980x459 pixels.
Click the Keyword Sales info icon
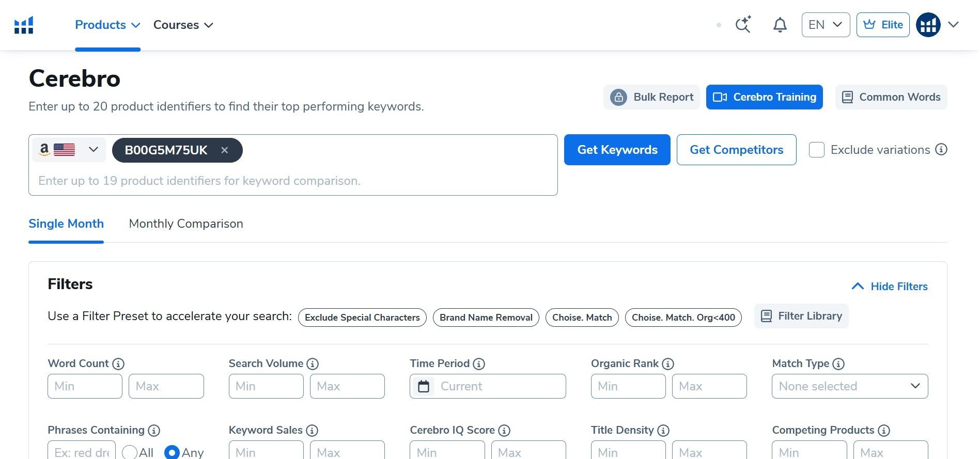click(x=312, y=431)
